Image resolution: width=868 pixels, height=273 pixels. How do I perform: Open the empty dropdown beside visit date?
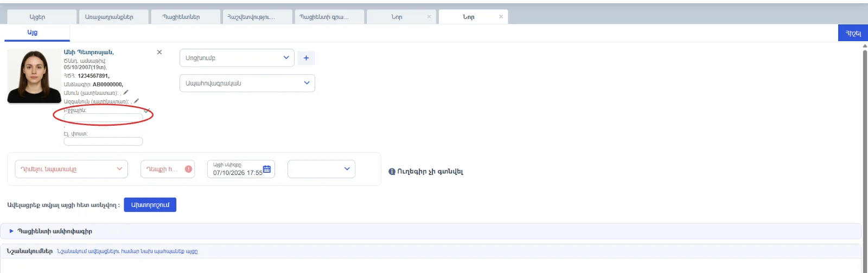click(x=321, y=169)
